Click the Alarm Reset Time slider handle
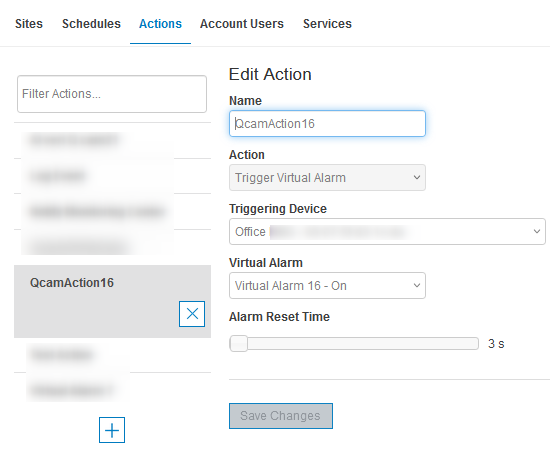 point(239,343)
